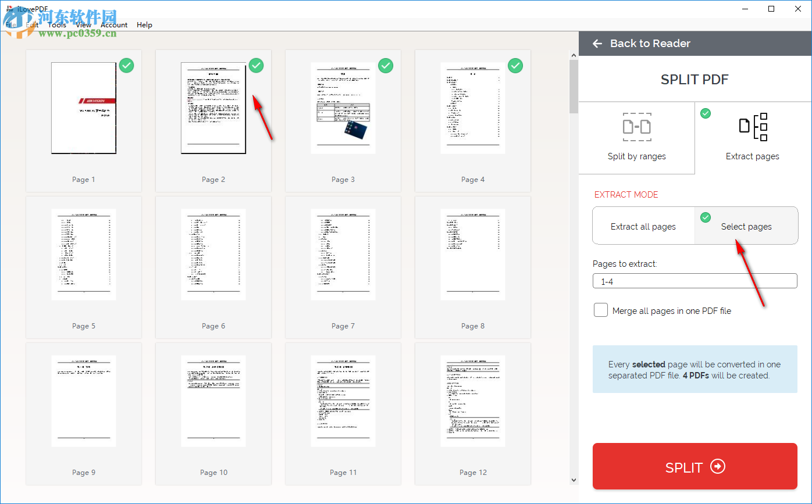Click the green check icon on Select pages
Image resolution: width=812 pixels, height=504 pixels.
click(x=706, y=217)
